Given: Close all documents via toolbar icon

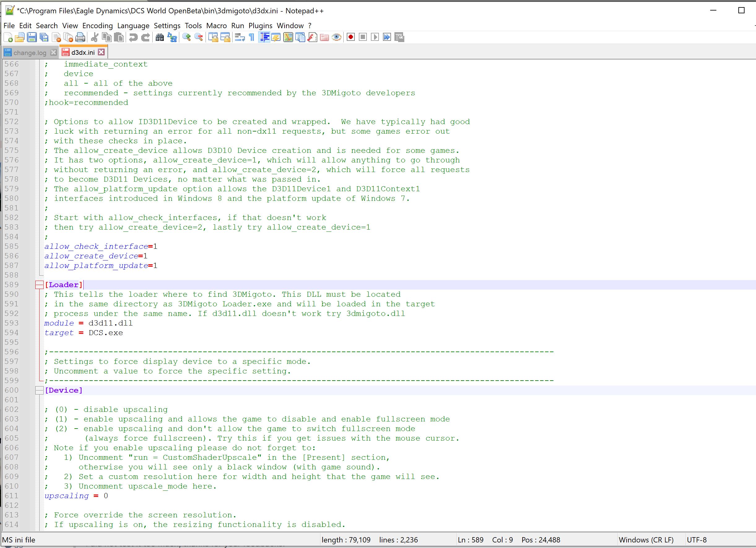Looking at the screenshot, I should [x=68, y=37].
